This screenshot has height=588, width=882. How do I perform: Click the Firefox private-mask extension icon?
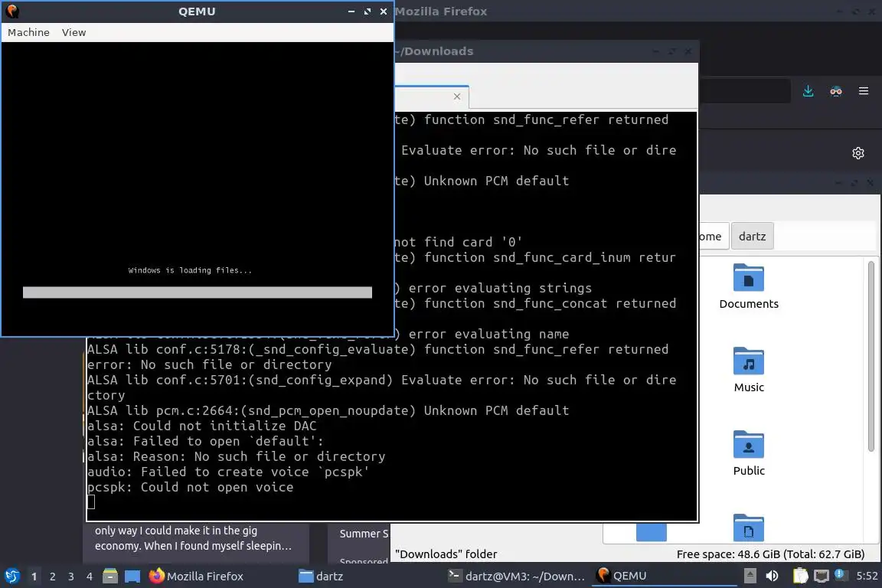(836, 91)
